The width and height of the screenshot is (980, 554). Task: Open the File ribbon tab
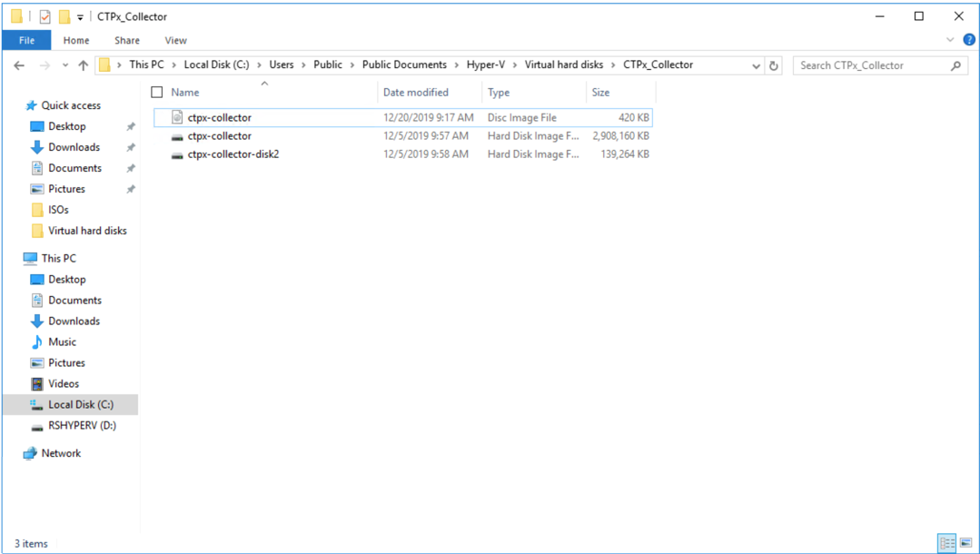[x=27, y=40]
